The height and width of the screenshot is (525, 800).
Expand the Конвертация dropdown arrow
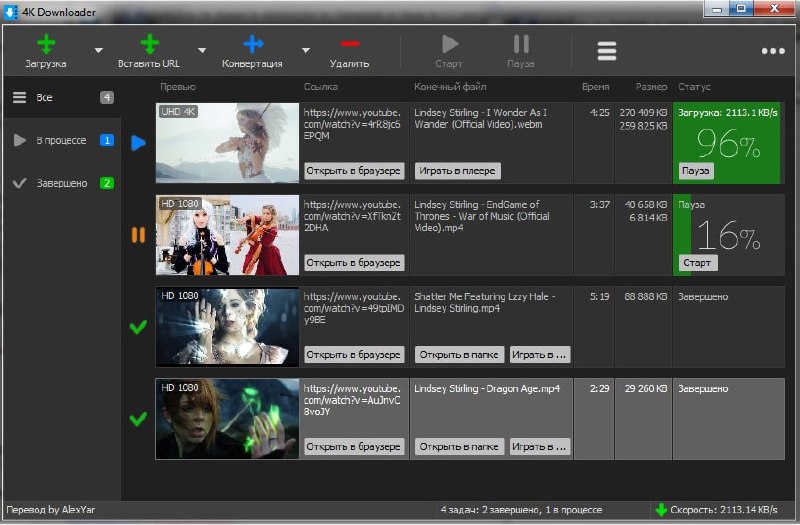coord(306,50)
